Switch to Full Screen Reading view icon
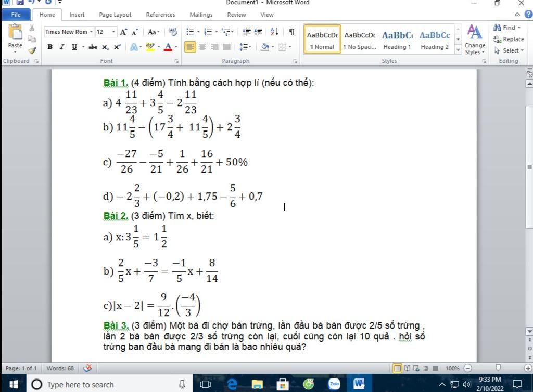This screenshot has height=392, width=533. coord(407,368)
